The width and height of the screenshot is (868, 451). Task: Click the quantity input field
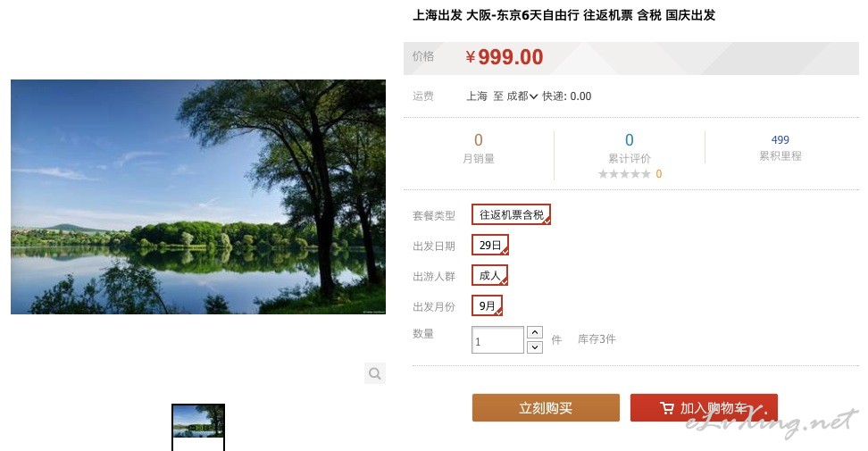pos(497,339)
